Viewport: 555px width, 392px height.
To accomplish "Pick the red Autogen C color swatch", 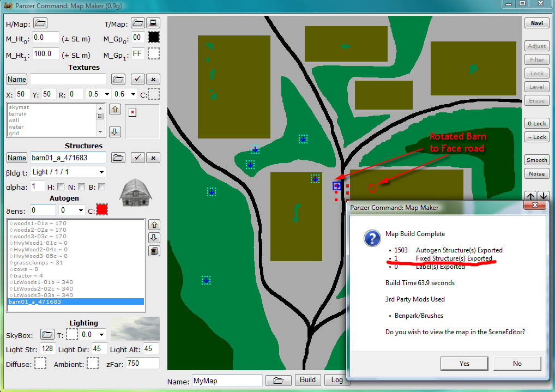I will pos(102,210).
